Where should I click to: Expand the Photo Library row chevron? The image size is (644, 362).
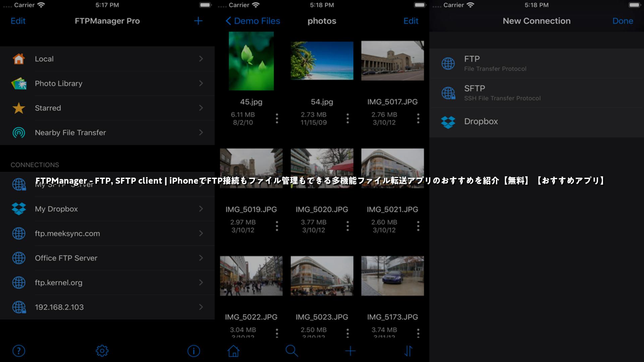tap(201, 83)
